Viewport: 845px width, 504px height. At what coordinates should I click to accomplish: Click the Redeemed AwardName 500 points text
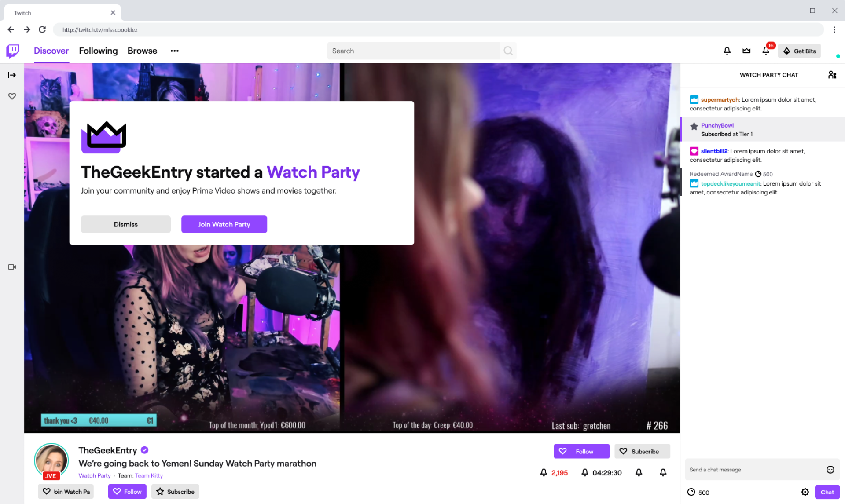click(731, 174)
